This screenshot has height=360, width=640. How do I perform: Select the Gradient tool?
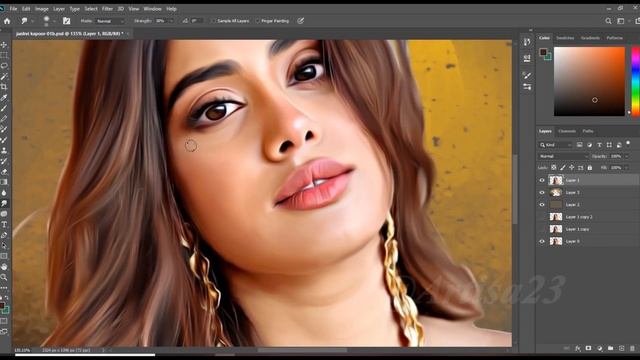(x=4, y=182)
